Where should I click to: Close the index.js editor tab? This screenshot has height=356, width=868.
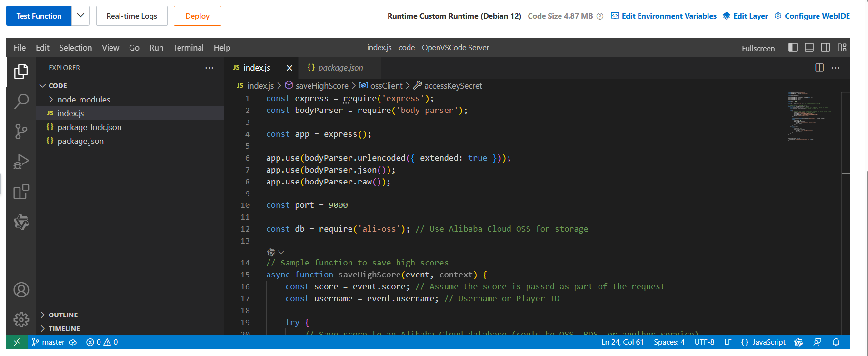click(289, 68)
